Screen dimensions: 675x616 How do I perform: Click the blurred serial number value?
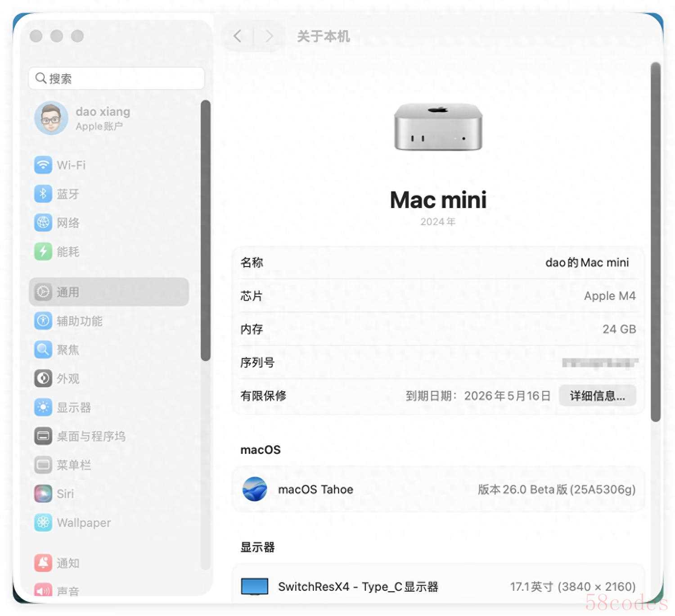coord(600,362)
